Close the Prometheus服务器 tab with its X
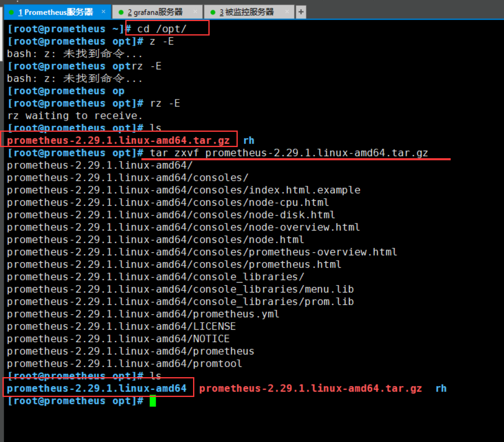504x442 pixels. point(103,12)
